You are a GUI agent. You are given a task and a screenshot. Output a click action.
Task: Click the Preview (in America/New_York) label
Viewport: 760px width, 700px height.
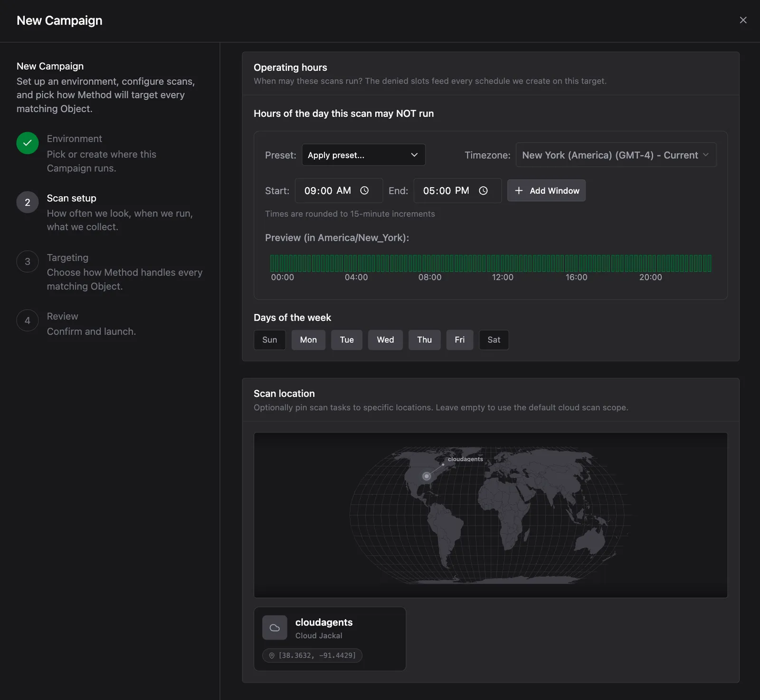tap(337, 237)
